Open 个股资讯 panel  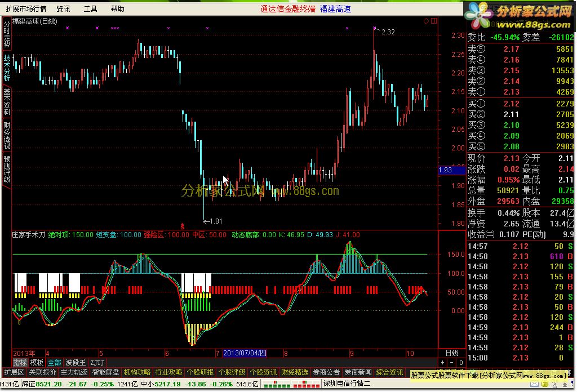tap(264, 372)
